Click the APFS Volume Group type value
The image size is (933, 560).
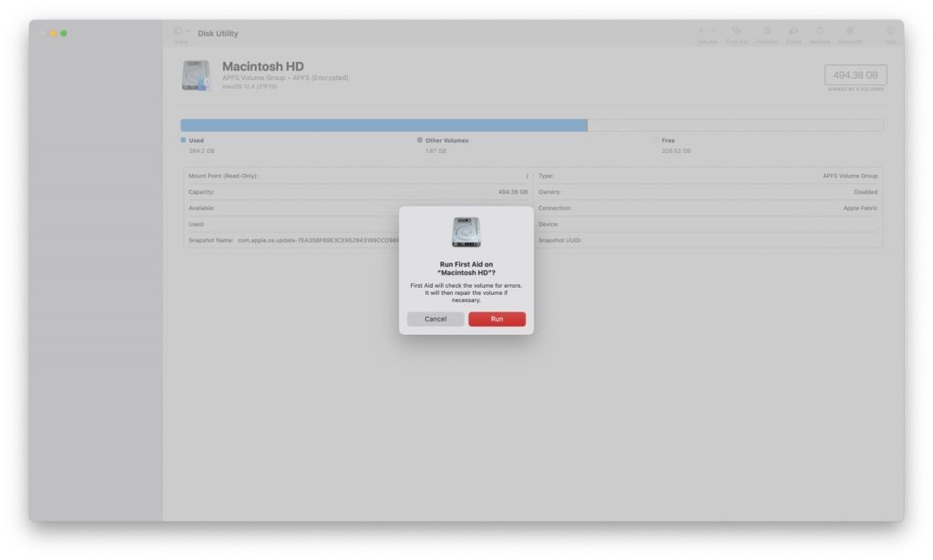click(850, 176)
